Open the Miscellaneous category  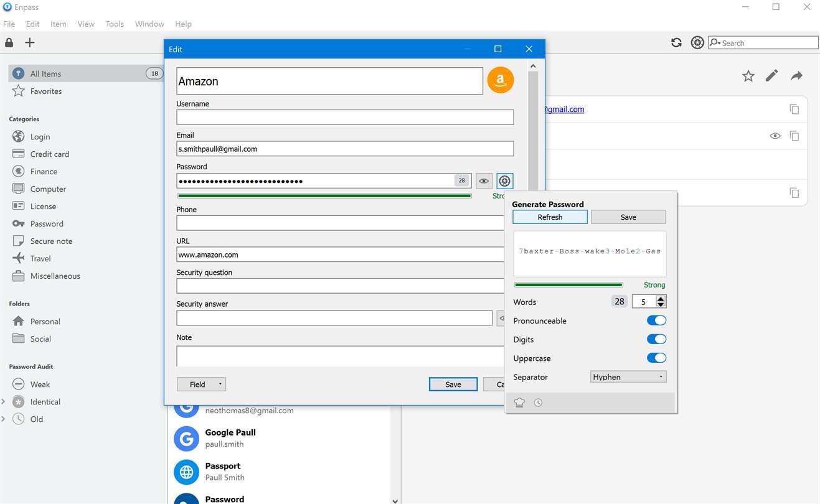pyautogui.click(x=55, y=276)
